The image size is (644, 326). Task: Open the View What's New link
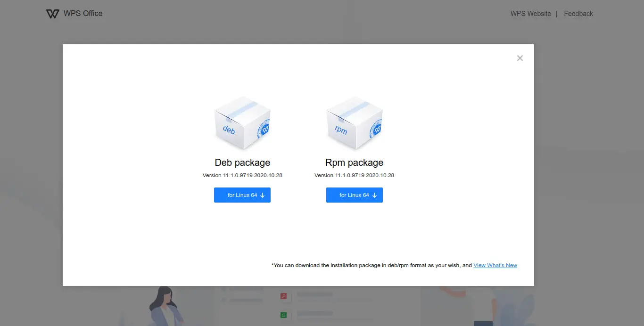(x=495, y=265)
